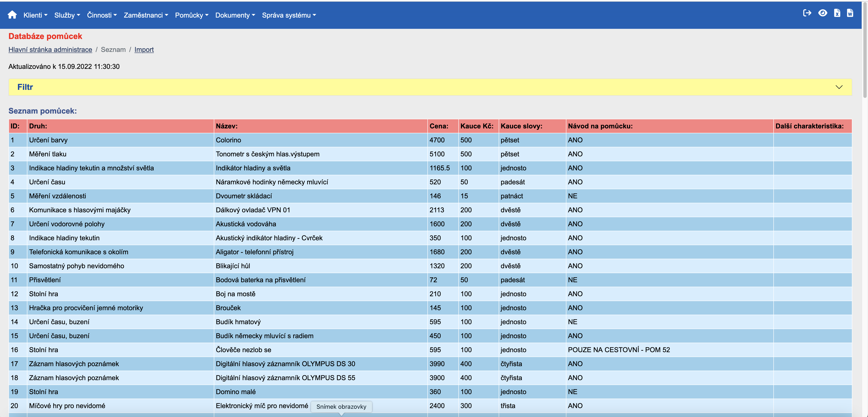Open the Dokumenty dropdown menu
This screenshot has height=417, width=868.
pyautogui.click(x=235, y=15)
